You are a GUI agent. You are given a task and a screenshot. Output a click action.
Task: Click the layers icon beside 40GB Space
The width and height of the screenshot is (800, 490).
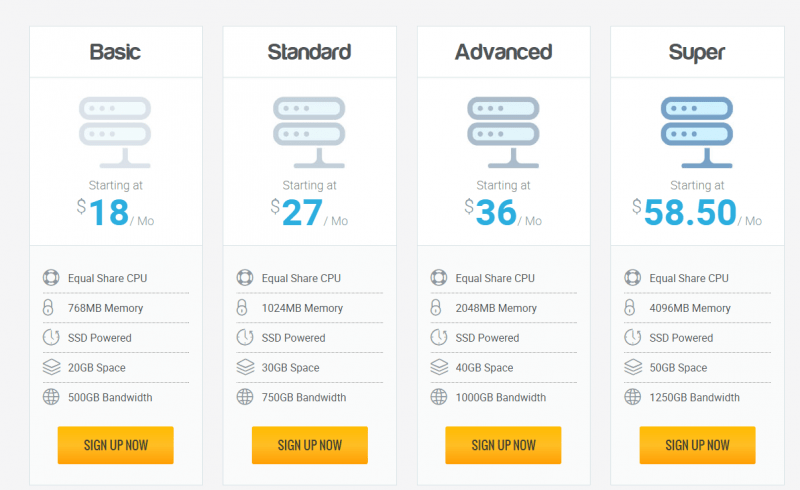click(439, 367)
